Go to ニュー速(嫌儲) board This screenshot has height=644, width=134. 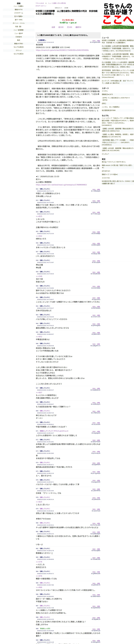[x=19, y=30]
